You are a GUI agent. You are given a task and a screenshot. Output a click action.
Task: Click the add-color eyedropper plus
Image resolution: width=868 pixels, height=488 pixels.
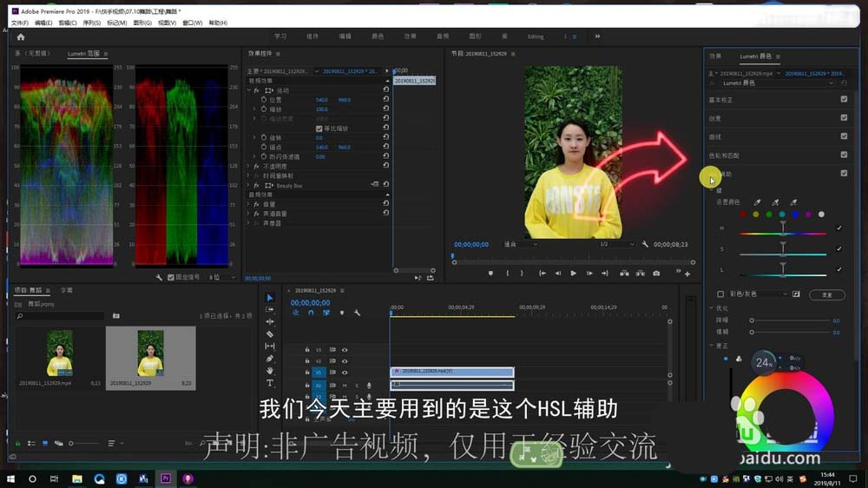tap(775, 202)
